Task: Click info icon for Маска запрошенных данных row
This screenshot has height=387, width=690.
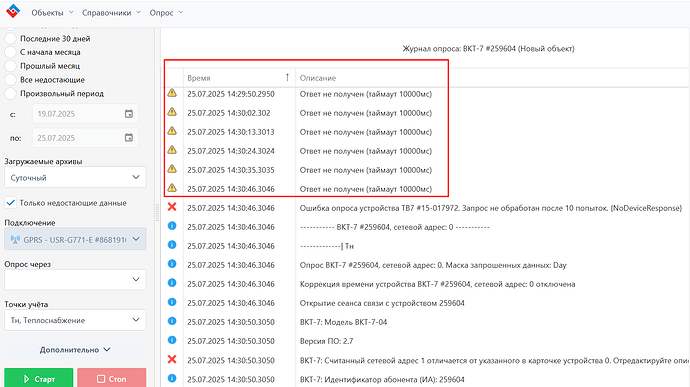Action: (172, 263)
